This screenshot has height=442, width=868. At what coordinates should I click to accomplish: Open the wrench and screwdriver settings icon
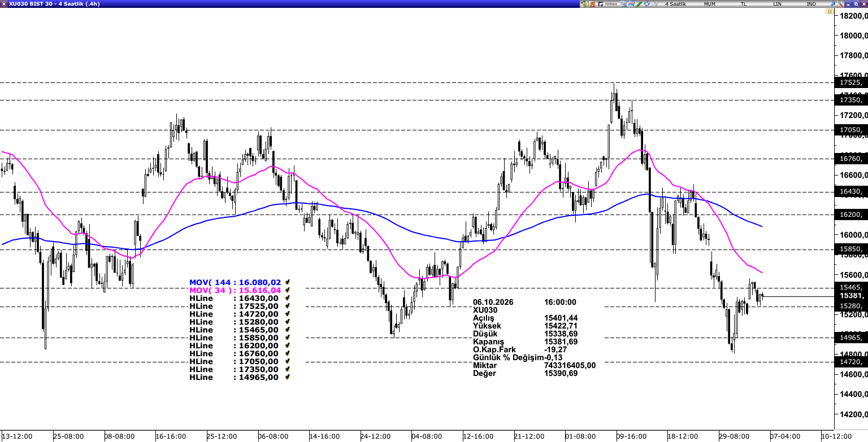pos(840,4)
